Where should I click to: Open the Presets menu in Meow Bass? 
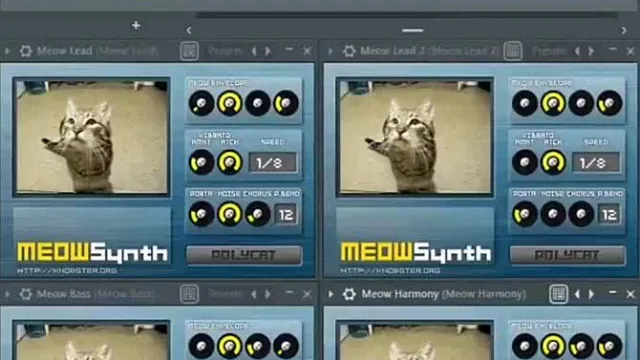[225, 294]
